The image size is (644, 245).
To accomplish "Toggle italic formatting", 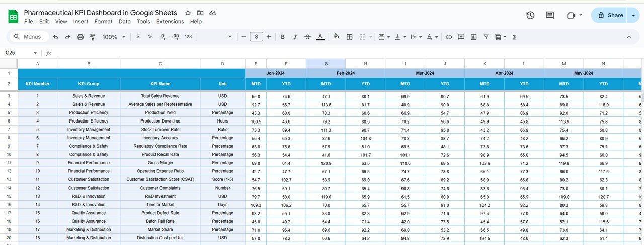I will point(295,37).
